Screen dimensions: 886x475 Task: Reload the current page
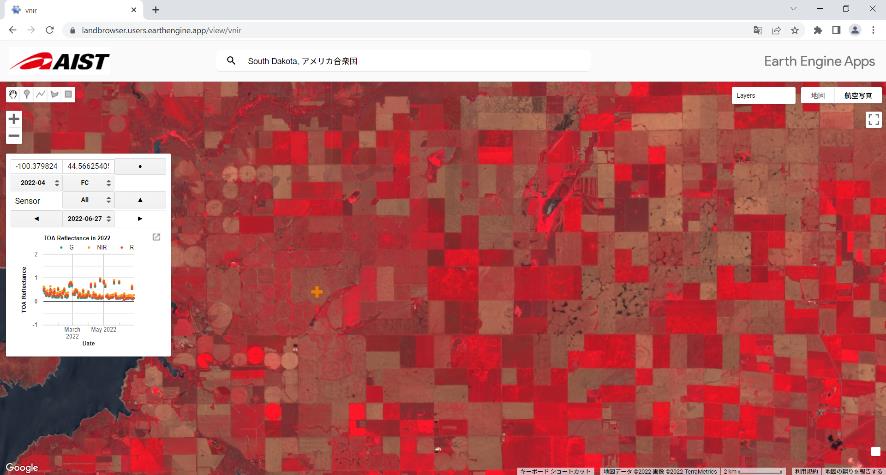[50, 30]
